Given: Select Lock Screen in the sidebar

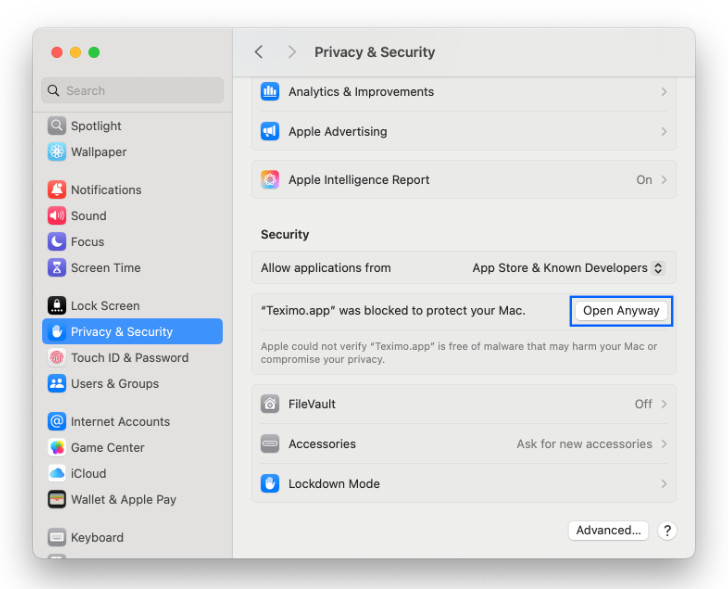Looking at the screenshot, I should [105, 306].
